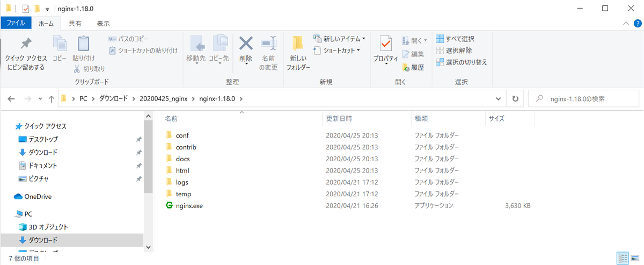This screenshot has width=644, height=265.
Task: Switch to Large icons view in status bar
Action: [x=635, y=259]
